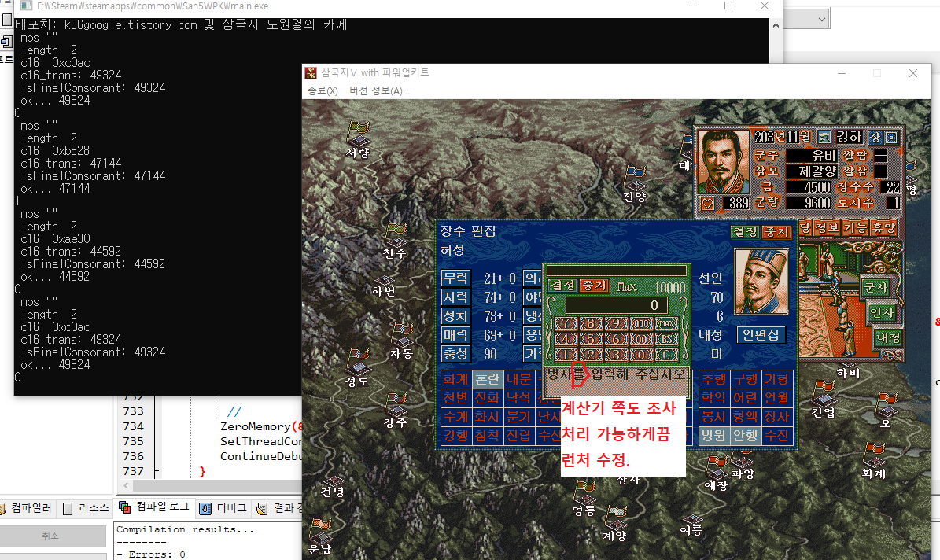Viewport: 940px width, 560px height.
Task: Click 중지 in officer edit dialog header
Action: click(776, 232)
